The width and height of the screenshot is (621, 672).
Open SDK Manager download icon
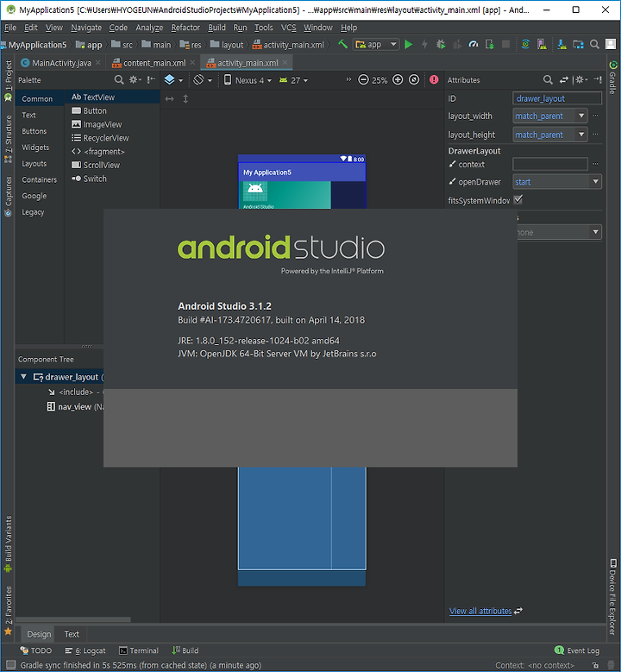pos(561,44)
